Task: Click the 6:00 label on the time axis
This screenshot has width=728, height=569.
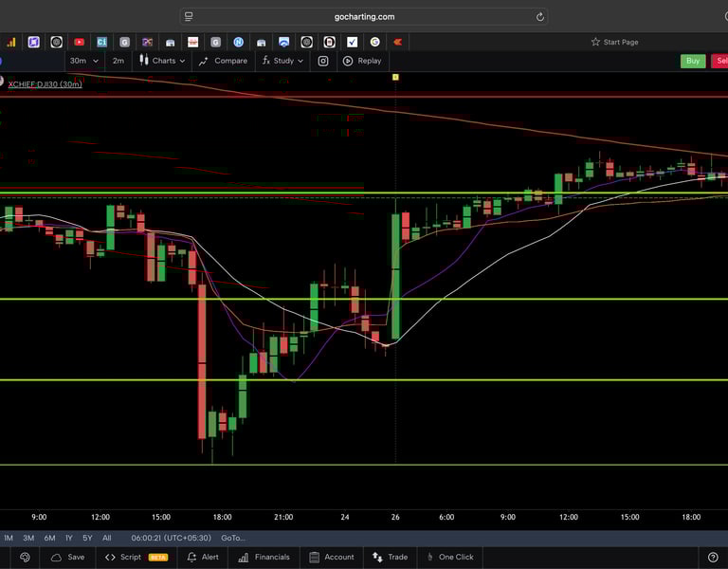Action: 446,517
